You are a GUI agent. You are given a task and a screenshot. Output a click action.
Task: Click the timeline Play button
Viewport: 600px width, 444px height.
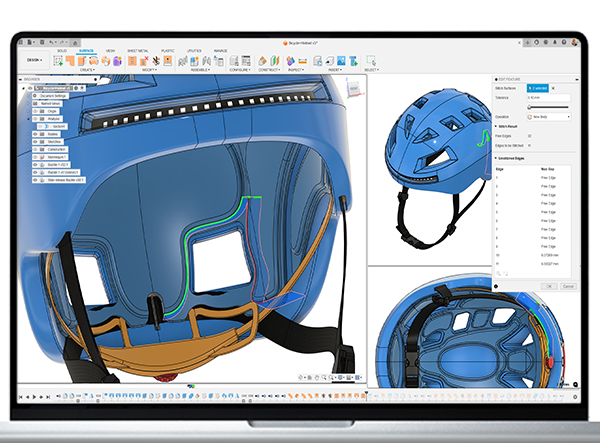(34, 397)
